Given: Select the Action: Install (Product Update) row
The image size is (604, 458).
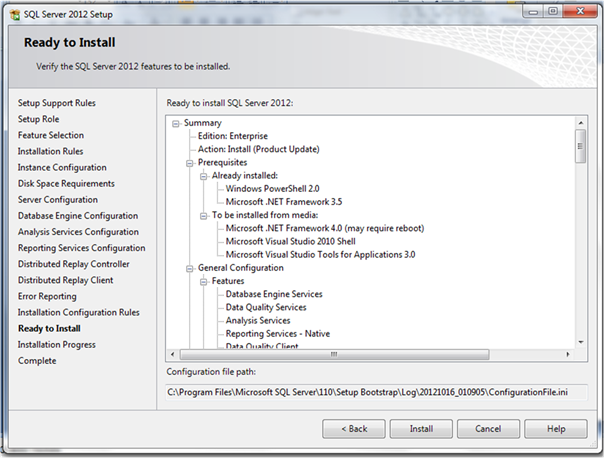Looking at the screenshot, I should [x=258, y=149].
